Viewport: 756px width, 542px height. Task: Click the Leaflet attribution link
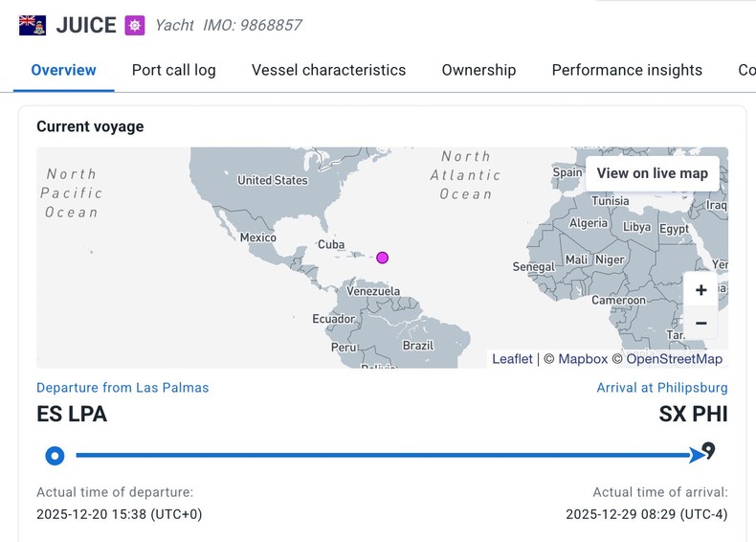coord(512,359)
